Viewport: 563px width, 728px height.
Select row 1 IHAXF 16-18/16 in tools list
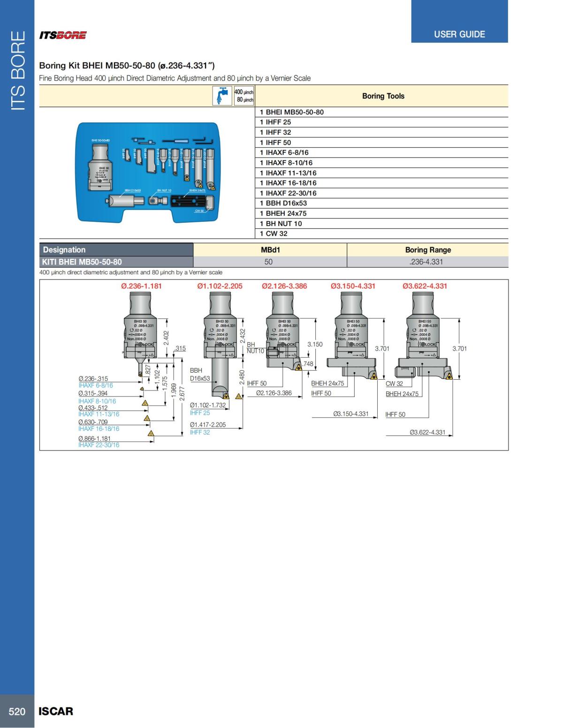pos(381,183)
